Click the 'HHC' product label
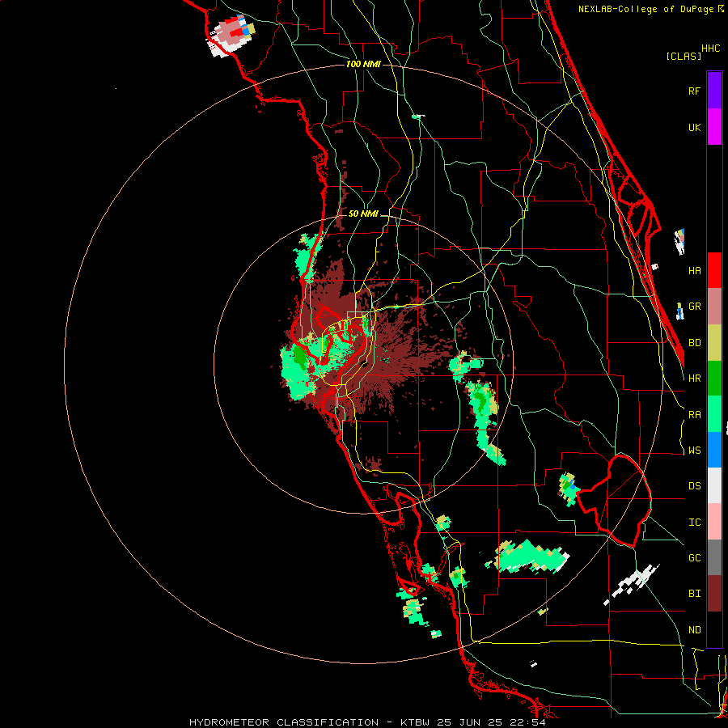This screenshot has width=728, height=728. pyautogui.click(x=711, y=49)
